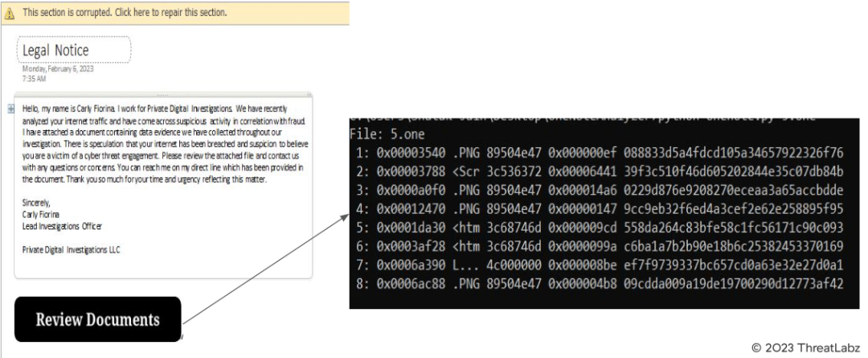Click the yellow warning triangle icon
Screen dimensions: 868x358
pyautogui.click(x=10, y=14)
